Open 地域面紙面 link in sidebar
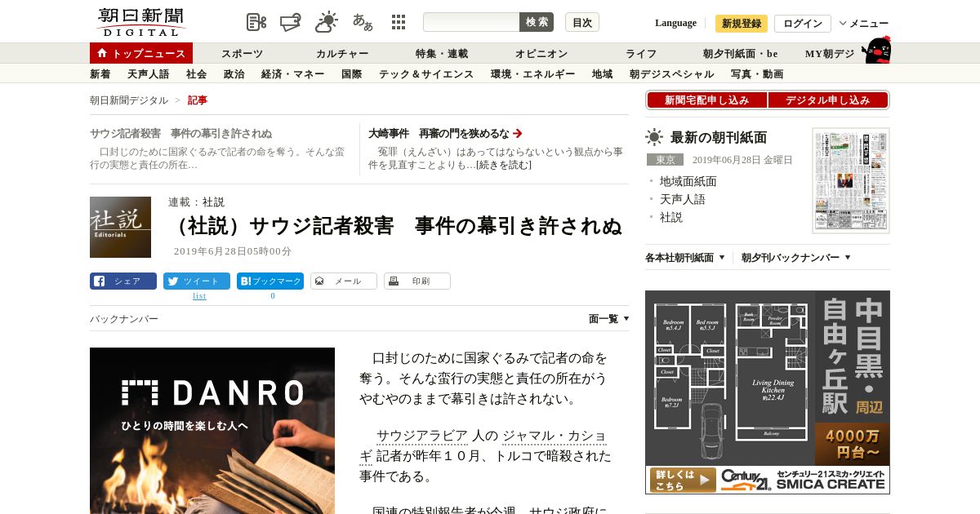The width and height of the screenshot is (980, 514). click(x=688, y=181)
